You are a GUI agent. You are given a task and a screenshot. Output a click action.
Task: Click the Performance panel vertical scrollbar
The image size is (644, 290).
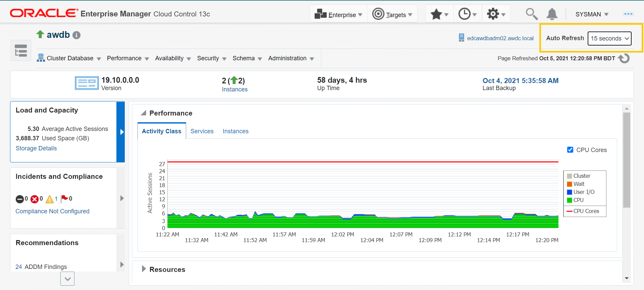[626, 160]
